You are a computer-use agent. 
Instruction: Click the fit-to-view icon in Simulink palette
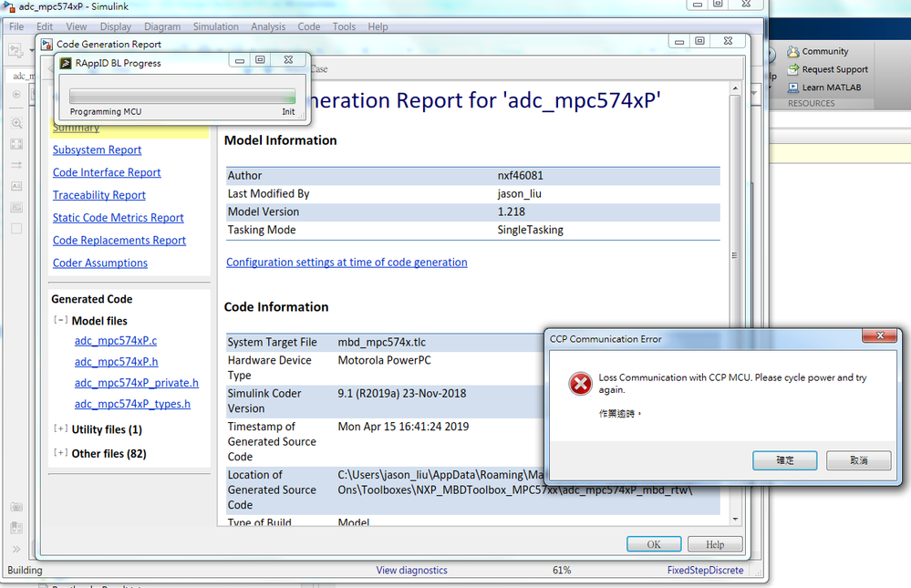(16, 144)
